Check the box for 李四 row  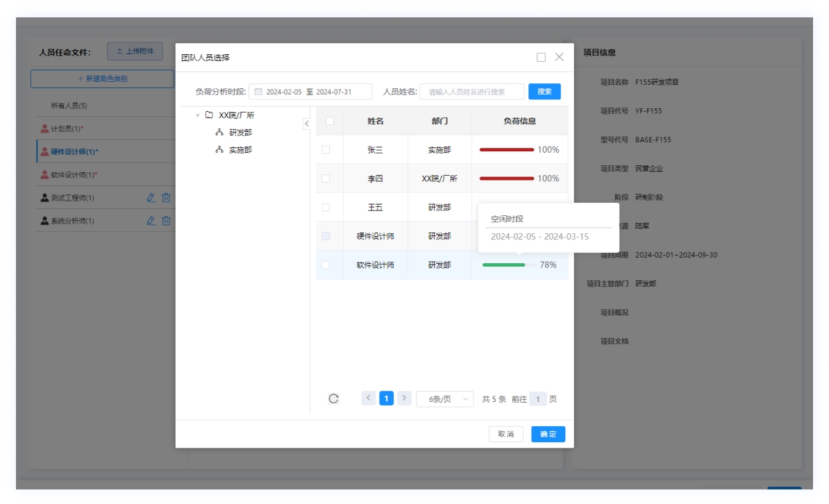click(x=326, y=178)
